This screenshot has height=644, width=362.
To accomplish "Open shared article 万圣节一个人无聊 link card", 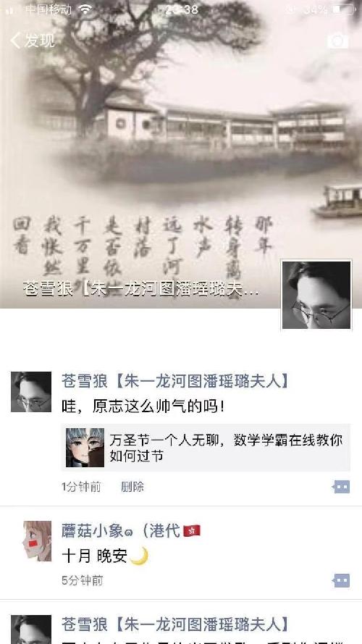I will (206, 448).
